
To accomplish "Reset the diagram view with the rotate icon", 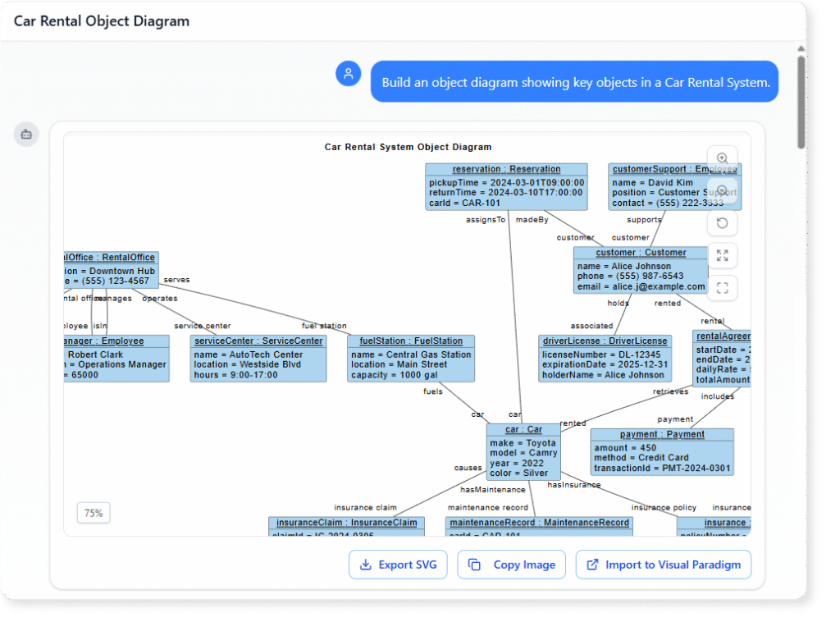I will tap(722, 223).
